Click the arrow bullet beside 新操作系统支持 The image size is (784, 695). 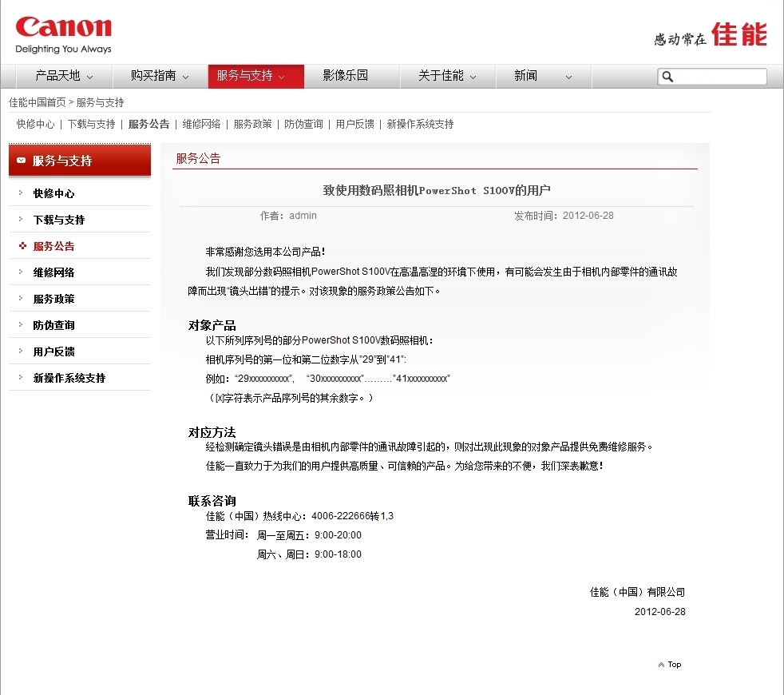coord(21,377)
